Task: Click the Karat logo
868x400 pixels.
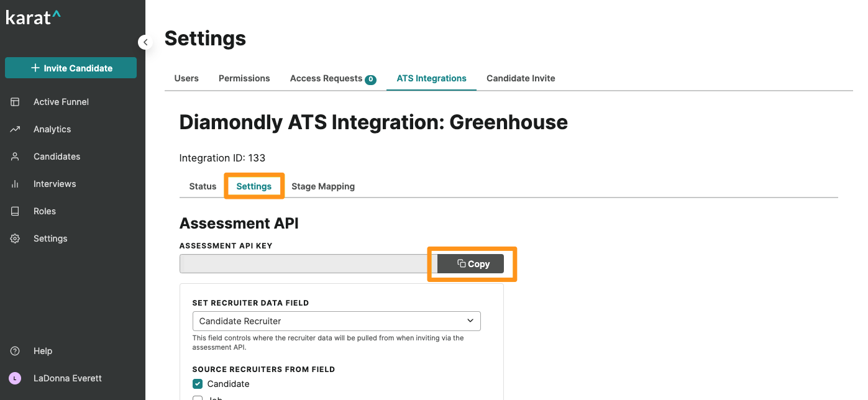Action: (x=34, y=17)
